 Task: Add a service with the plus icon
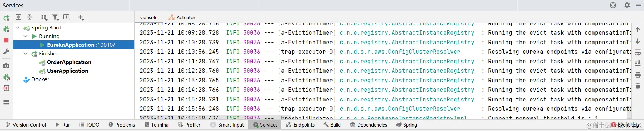click(x=81, y=17)
